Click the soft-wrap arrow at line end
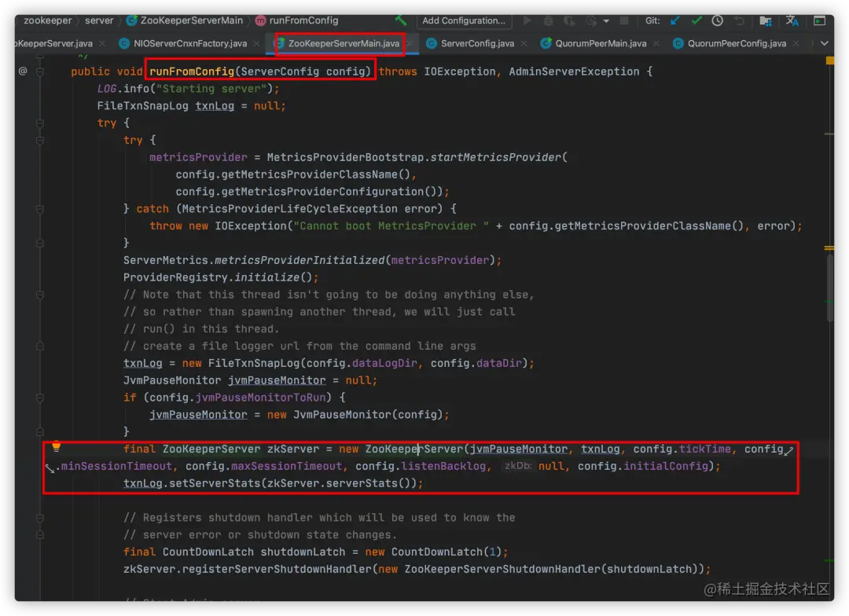 tap(789, 449)
